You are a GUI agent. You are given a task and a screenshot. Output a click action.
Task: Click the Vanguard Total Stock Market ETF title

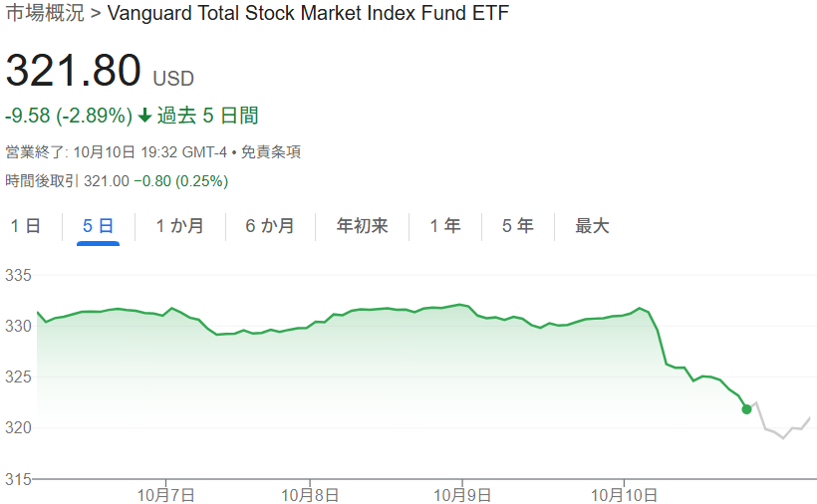click(x=307, y=14)
